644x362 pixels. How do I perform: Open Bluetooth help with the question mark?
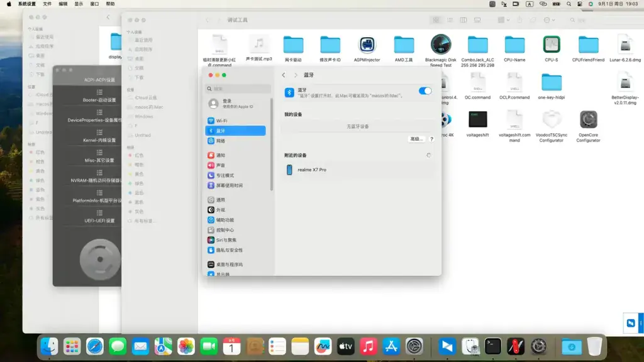coord(431,139)
